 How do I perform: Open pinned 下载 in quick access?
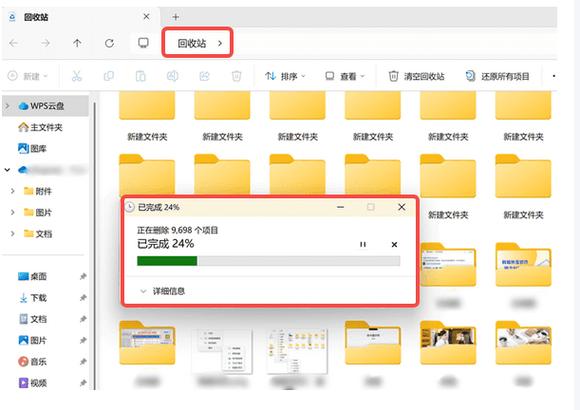(x=33, y=298)
